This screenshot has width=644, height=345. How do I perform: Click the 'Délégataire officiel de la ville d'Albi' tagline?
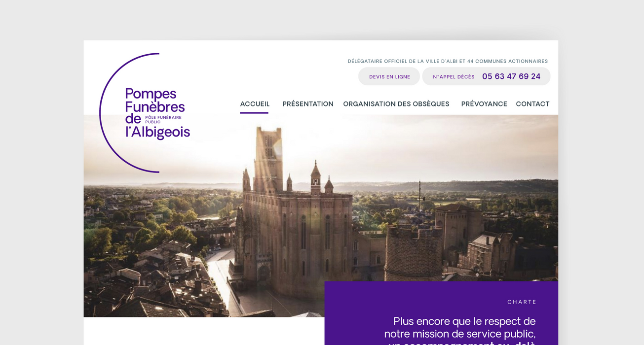(448, 62)
